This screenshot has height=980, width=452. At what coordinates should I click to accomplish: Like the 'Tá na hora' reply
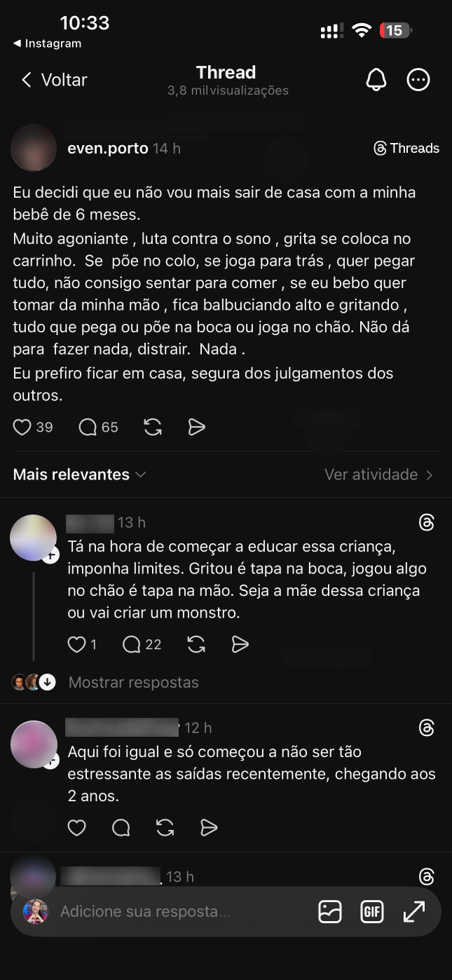point(76,644)
